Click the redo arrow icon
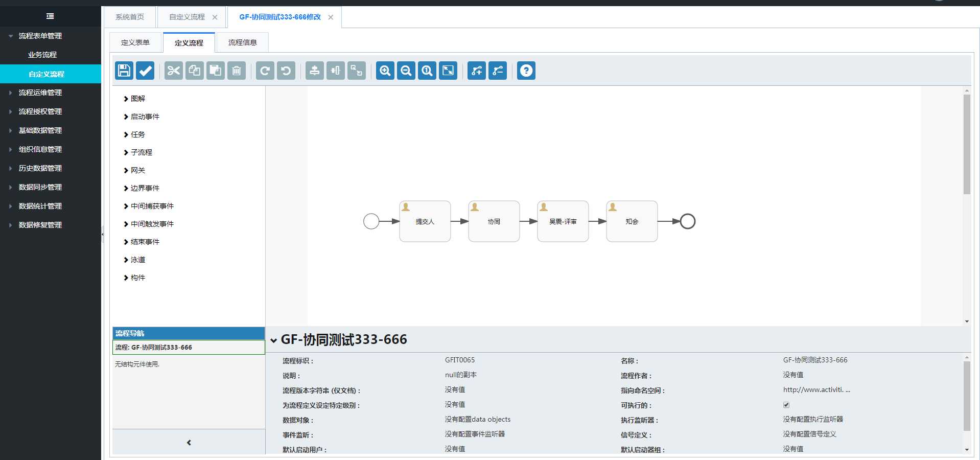Image resolution: width=980 pixels, height=460 pixels. [x=265, y=71]
